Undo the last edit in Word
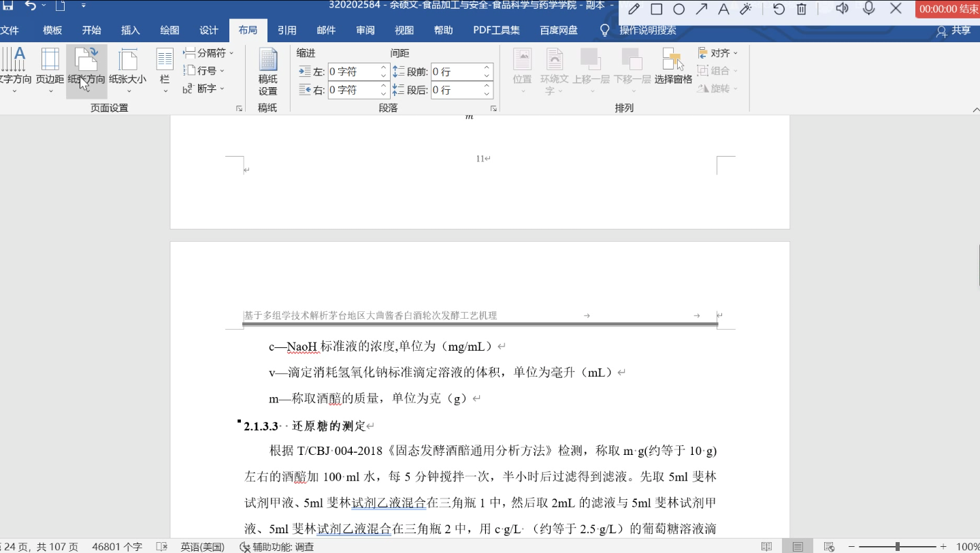The image size is (980, 553). [x=31, y=5]
